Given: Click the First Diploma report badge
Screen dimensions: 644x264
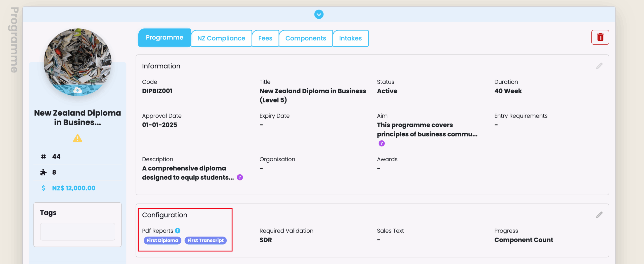Looking at the screenshot, I should click(162, 240).
